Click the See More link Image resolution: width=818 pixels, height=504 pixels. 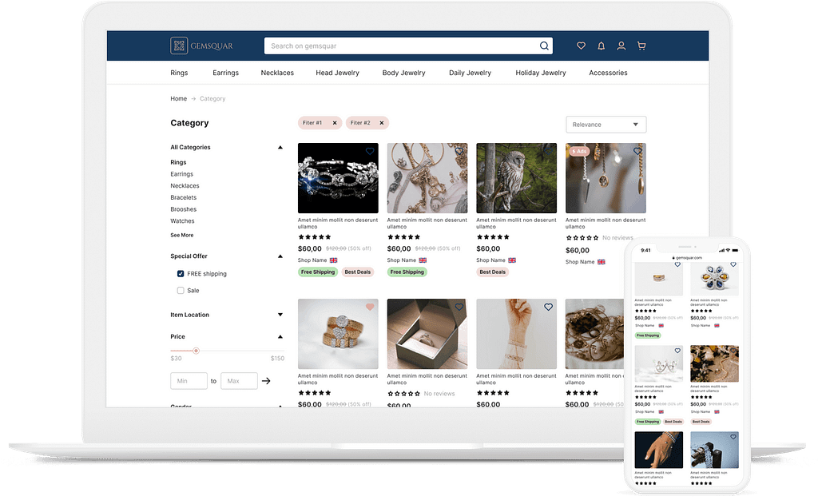click(x=181, y=236)
